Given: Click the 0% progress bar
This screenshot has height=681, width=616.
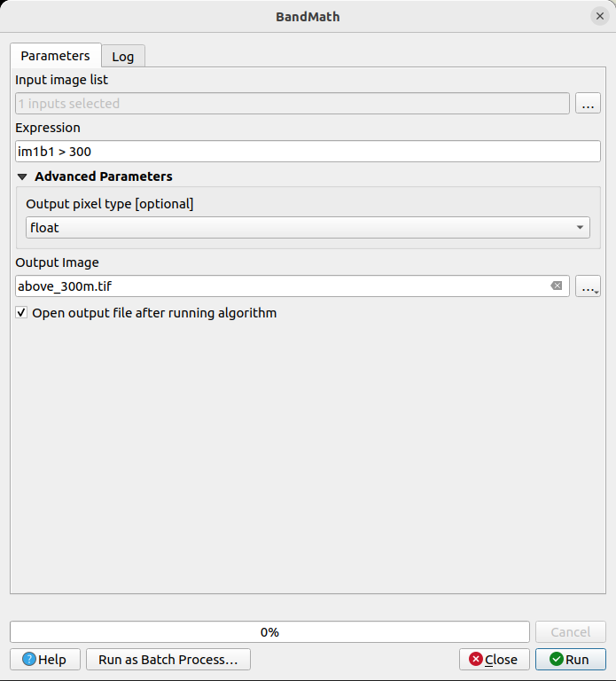Looking at the screenshot, I should [x=269, y=631].
